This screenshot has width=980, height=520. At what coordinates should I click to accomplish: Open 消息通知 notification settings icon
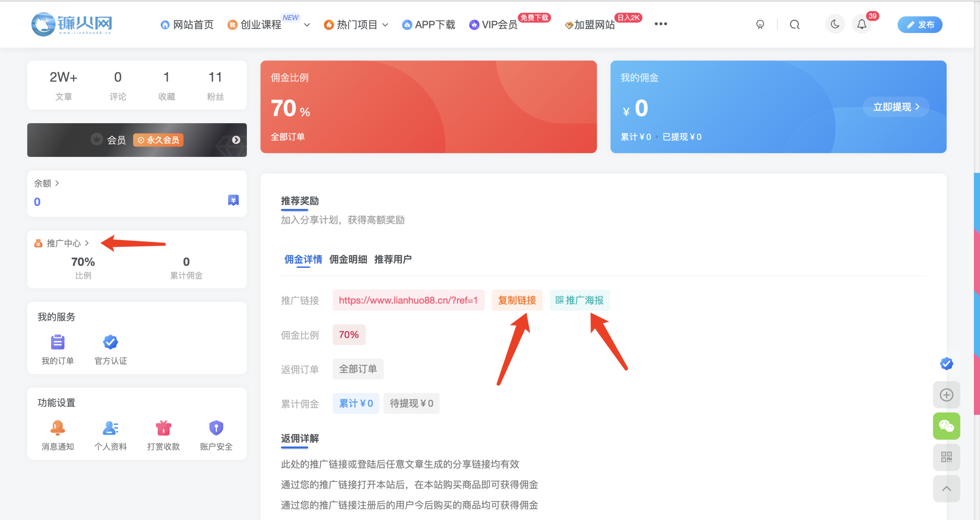[x=57, y=428]
